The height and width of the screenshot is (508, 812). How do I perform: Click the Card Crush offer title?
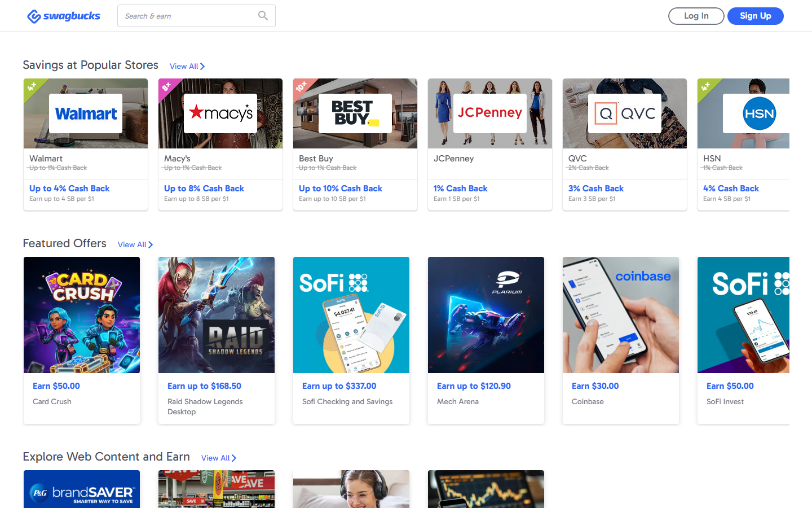(52, 401)
